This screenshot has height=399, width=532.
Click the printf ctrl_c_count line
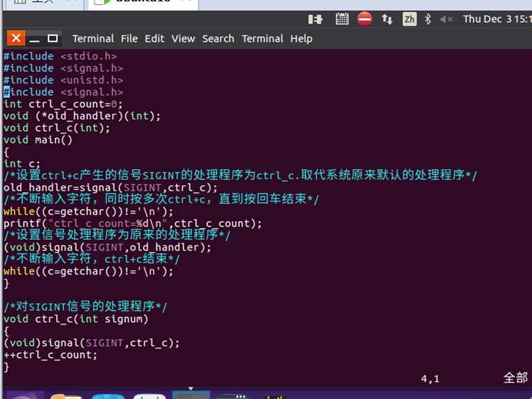(132, 223)
